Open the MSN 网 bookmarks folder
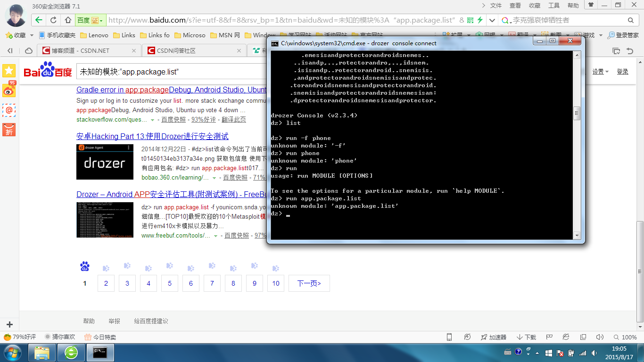 225,35
